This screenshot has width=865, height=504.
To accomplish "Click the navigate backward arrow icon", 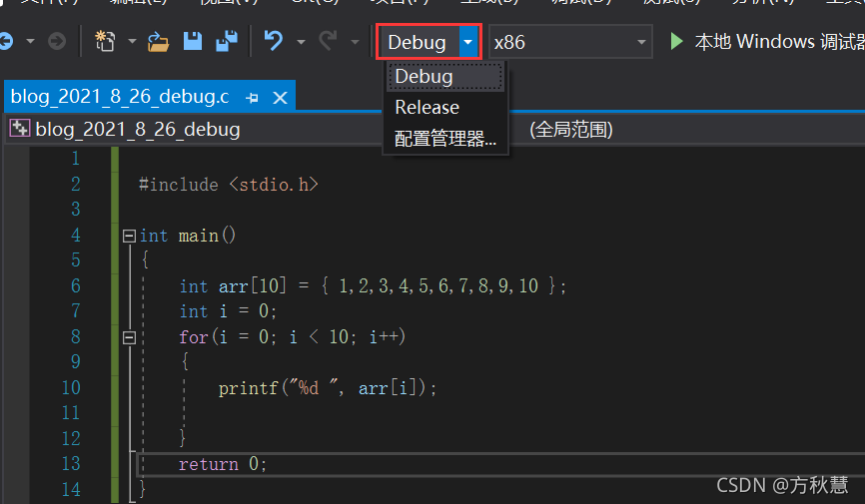I will coord(6,41).
